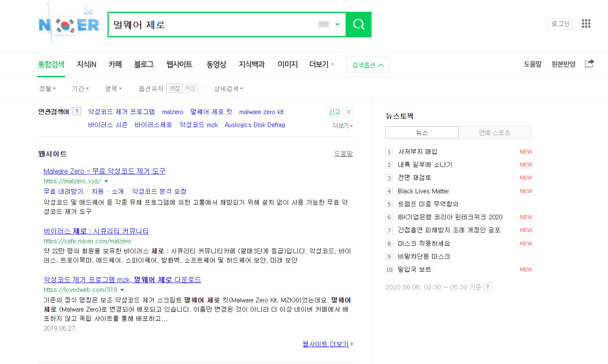Expand the arrow next to https://malzero.xyz/

point(106,181)
